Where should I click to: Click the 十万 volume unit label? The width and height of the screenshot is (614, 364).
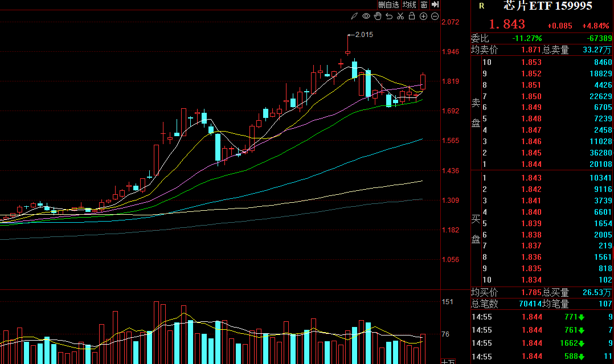click(x=448, y=361)
